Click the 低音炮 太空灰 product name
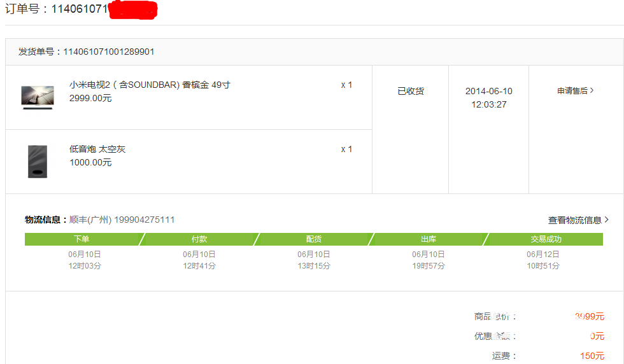The image size is (624, 364). [97, 149]
